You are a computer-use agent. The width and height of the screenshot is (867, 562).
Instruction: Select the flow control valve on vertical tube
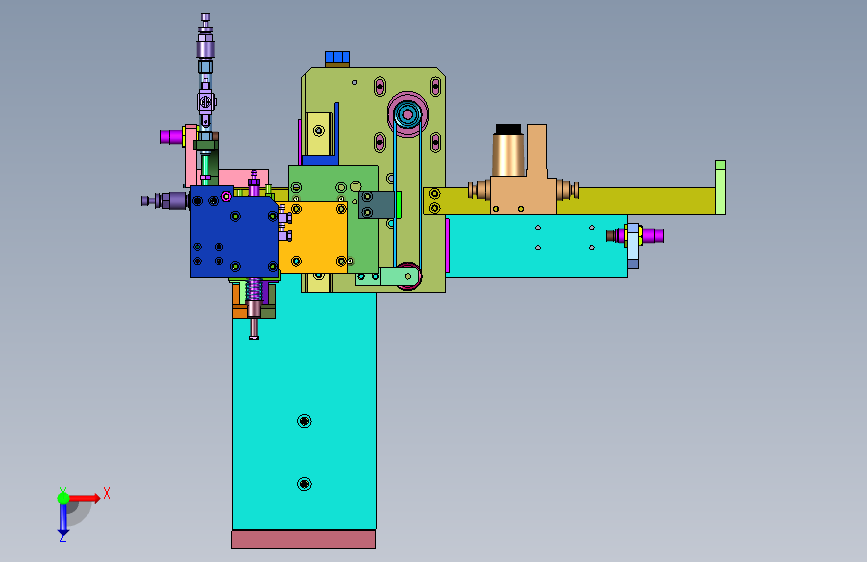click(206, 102)
